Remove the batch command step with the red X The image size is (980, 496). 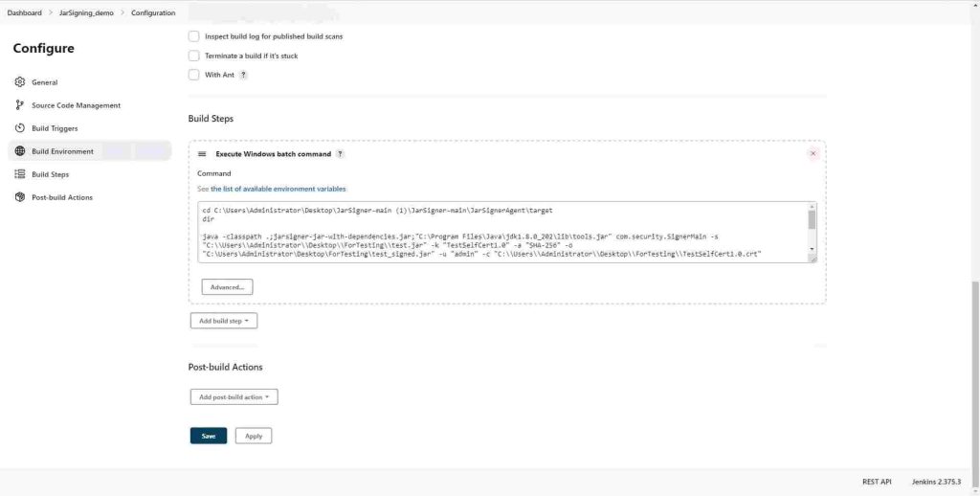tap(813, 153)
